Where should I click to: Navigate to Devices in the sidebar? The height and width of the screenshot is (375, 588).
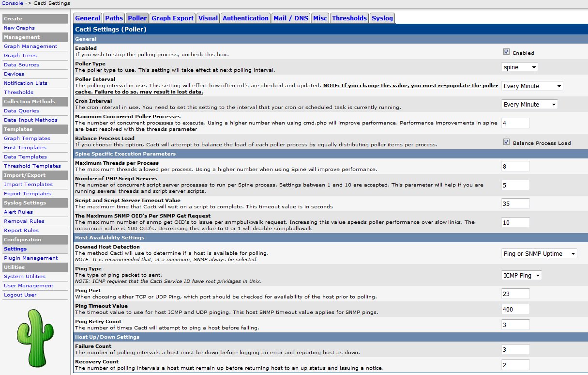[x=14, y=74]
